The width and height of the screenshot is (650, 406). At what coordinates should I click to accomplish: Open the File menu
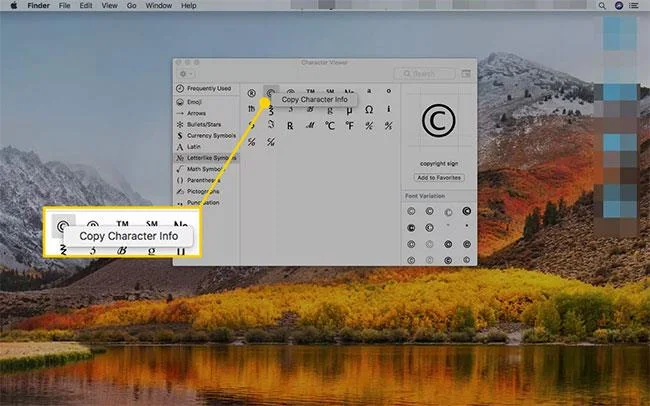click(x=64, y=6)
